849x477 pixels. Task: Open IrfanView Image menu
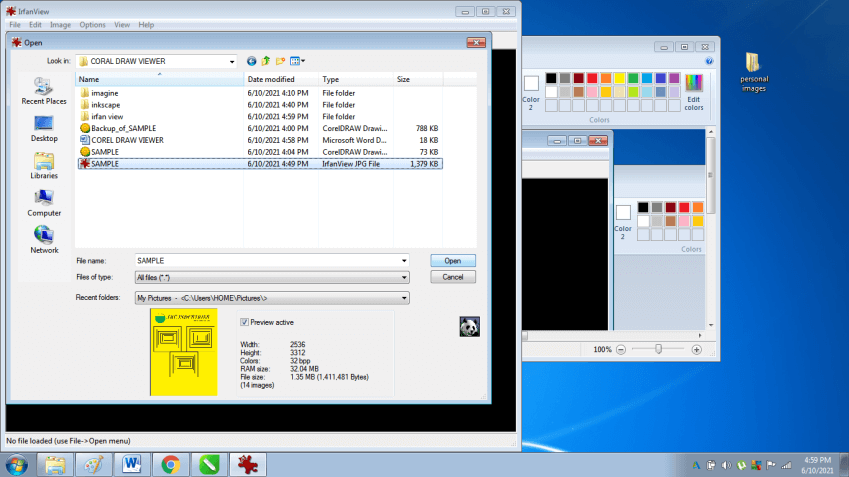tap(60, 25)
